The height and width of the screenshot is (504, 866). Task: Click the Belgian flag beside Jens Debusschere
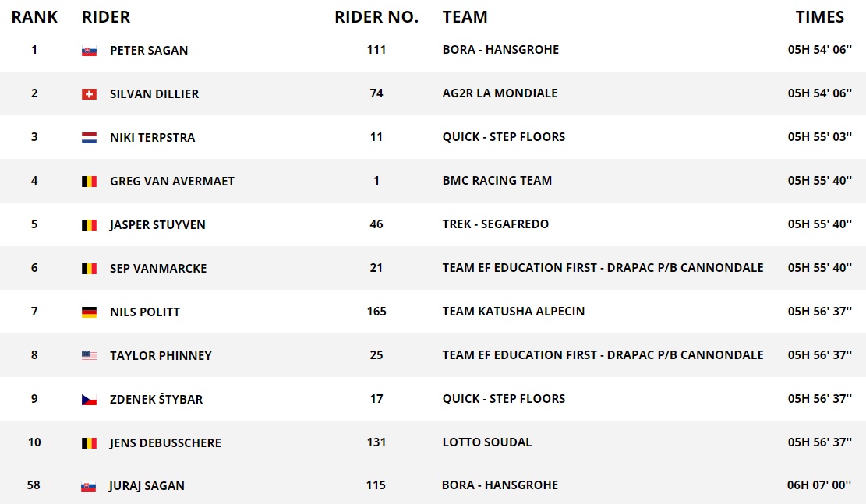pyautogui.click(x=89, y=443)
